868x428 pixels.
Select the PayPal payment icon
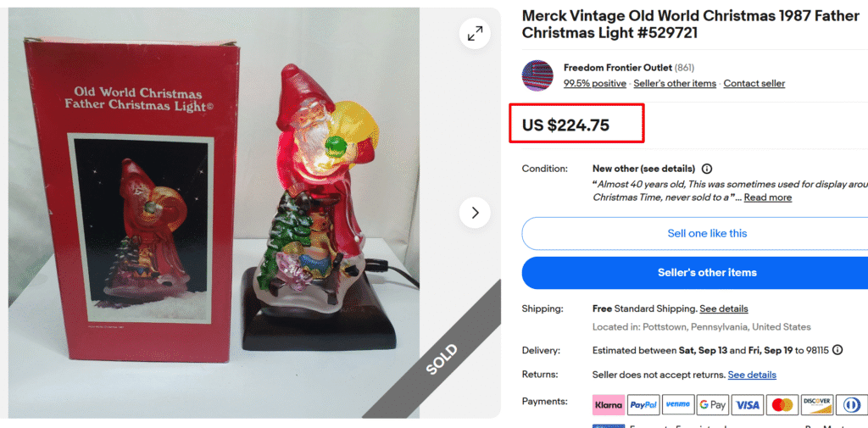(643, 405)
